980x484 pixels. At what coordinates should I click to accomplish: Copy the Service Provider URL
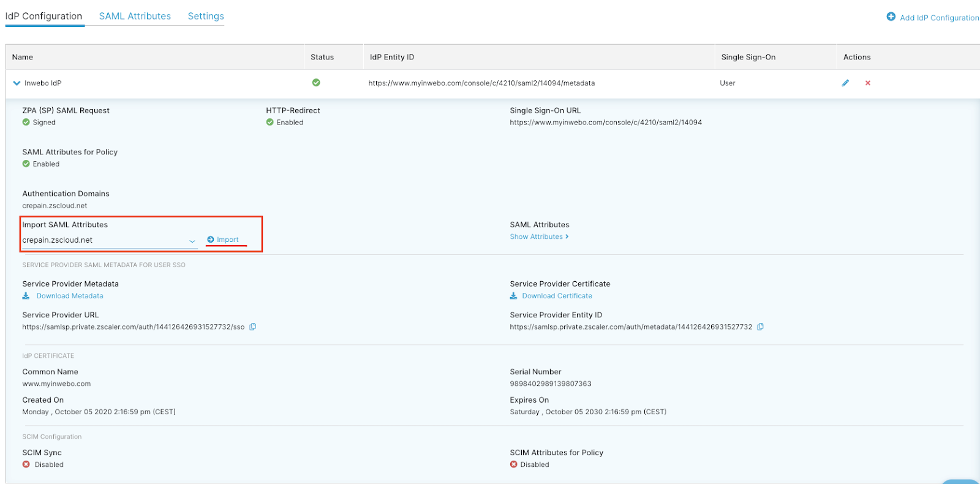tap(252, 327)
